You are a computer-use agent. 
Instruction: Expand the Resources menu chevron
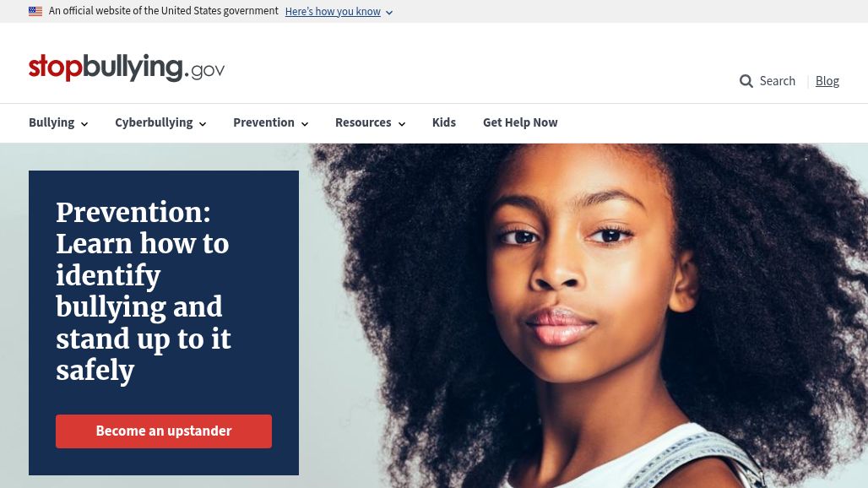coord(402,124)
